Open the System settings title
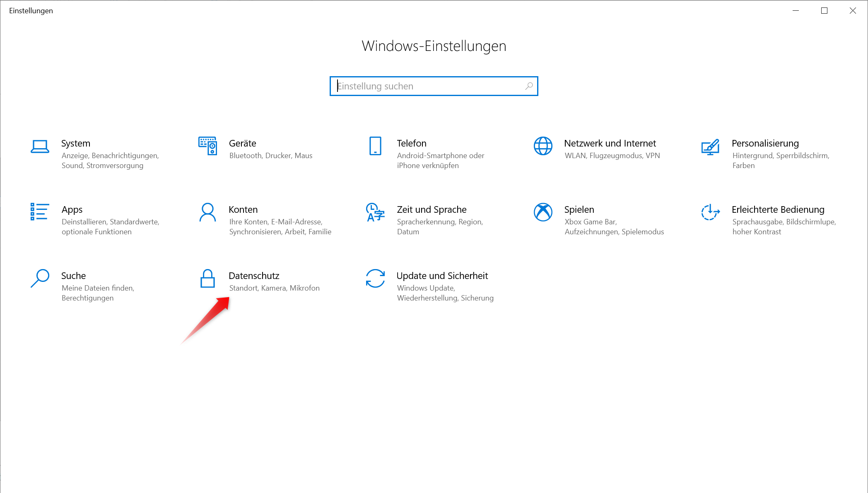Viewport: 868px width, 493px height. (76, 143)
